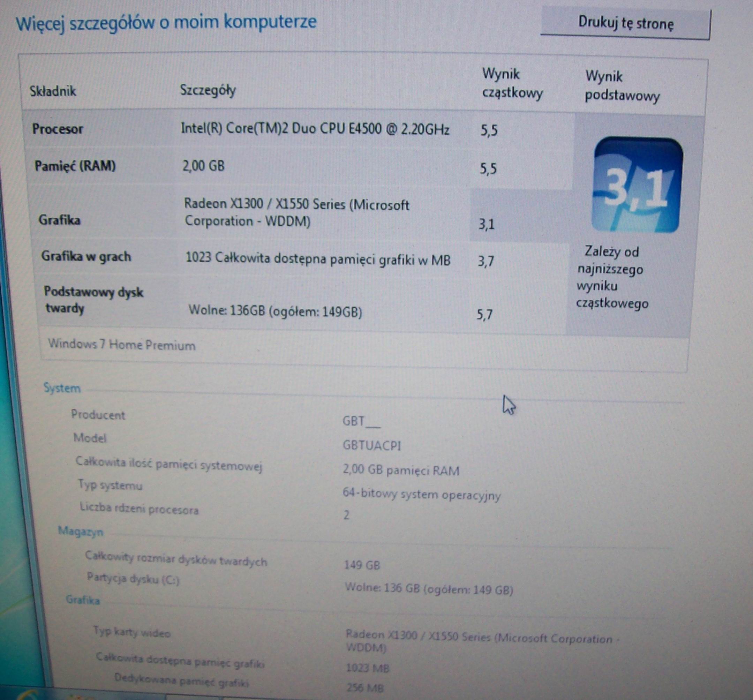Select the 'Podstawowy dysk twardy' row label
753x700 pixels.
[x=93, y=300]
